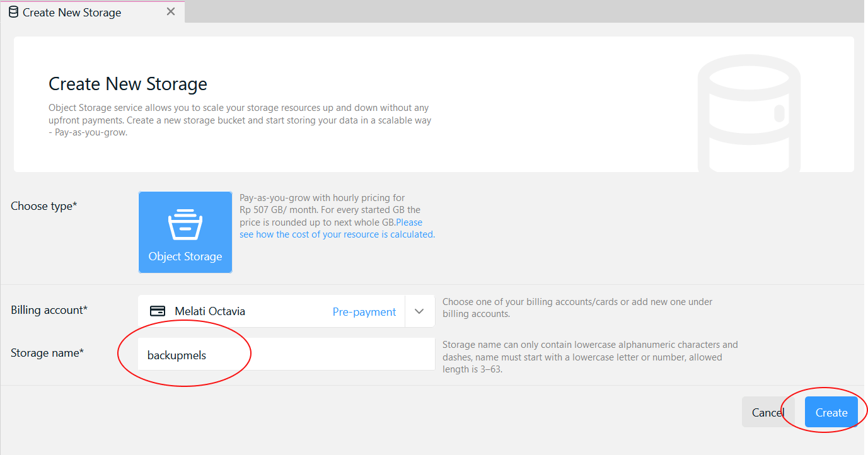
Task: Click the large storage cylinder illustration
Action: 749,113
